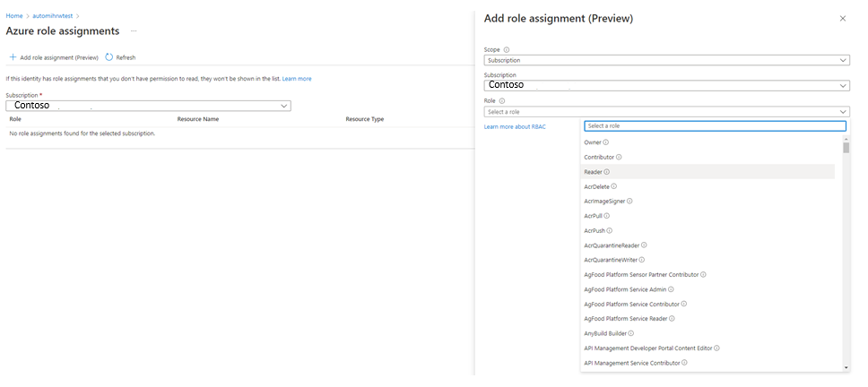Expand the Scope dropdown
Image resolution: width=868 pixels, height=387 pixels.
point(666,60)
